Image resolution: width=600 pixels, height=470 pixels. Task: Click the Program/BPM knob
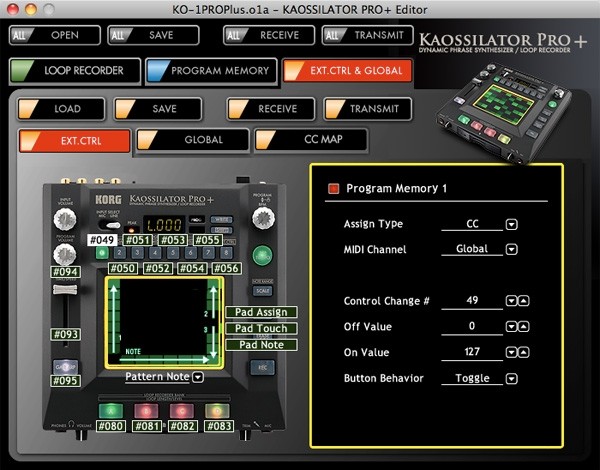(x=263, y=219)
